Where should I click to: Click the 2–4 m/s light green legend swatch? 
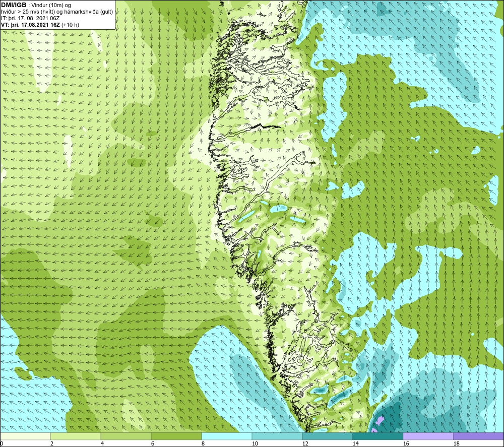click(x=76, y=436)
